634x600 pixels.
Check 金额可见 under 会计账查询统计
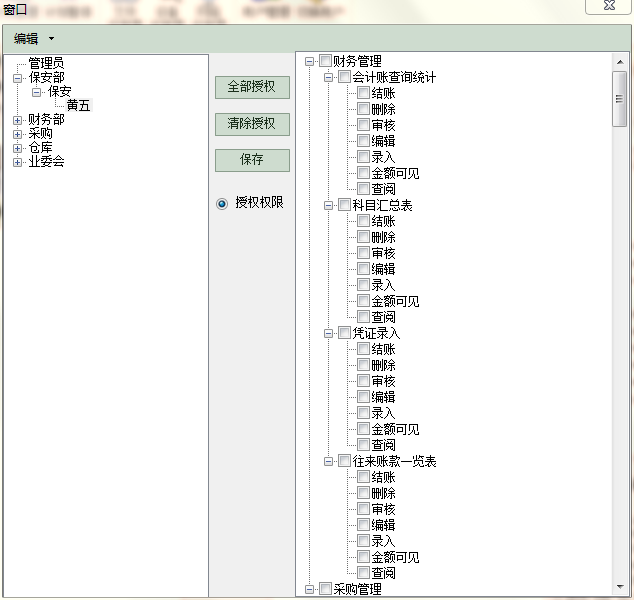coord(363,173)
